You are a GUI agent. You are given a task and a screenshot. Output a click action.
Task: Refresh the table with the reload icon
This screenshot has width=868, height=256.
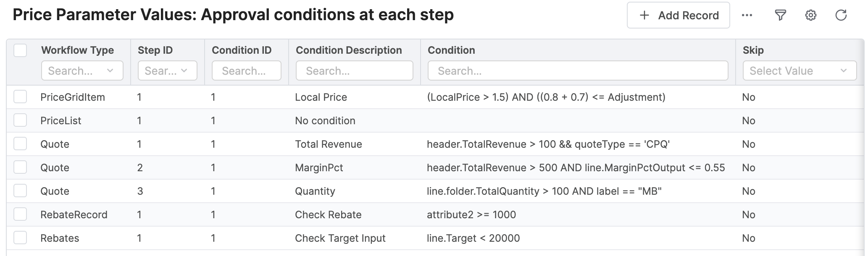click(x=841, y=16)
